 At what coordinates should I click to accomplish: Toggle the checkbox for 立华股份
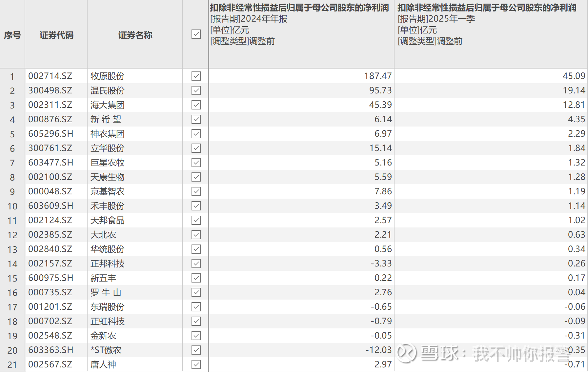pos(196,148)
